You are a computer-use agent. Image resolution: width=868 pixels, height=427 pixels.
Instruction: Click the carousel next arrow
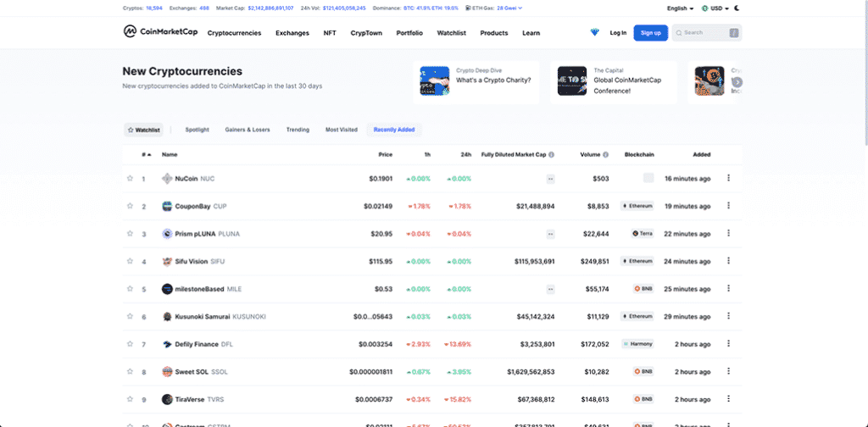tap(737, 82)
